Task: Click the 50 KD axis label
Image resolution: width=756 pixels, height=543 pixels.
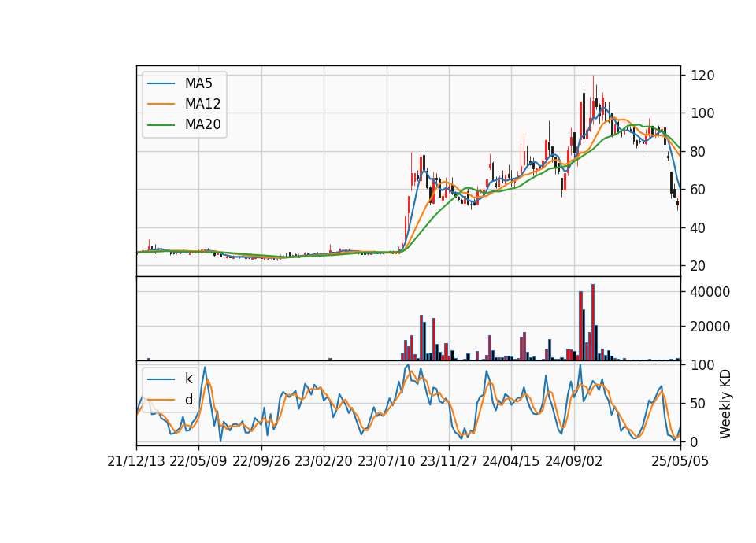Action: (699, 403)
